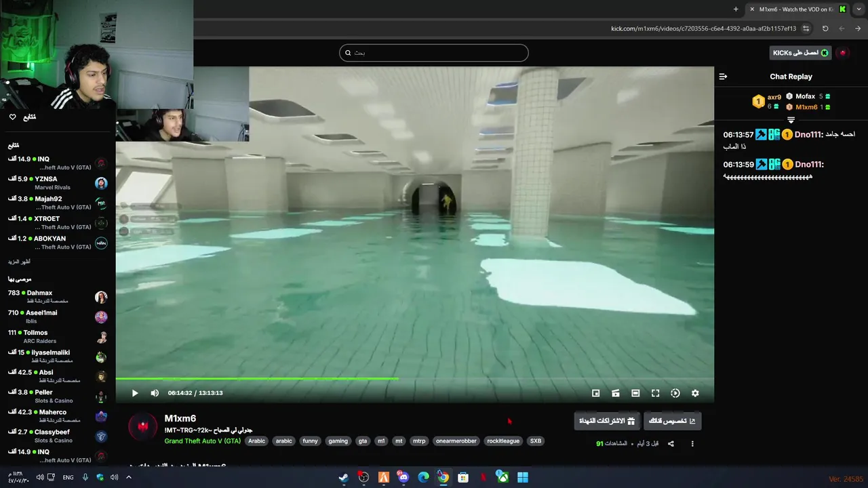Open the M1xm6 channel name link

tap(180, 419)
